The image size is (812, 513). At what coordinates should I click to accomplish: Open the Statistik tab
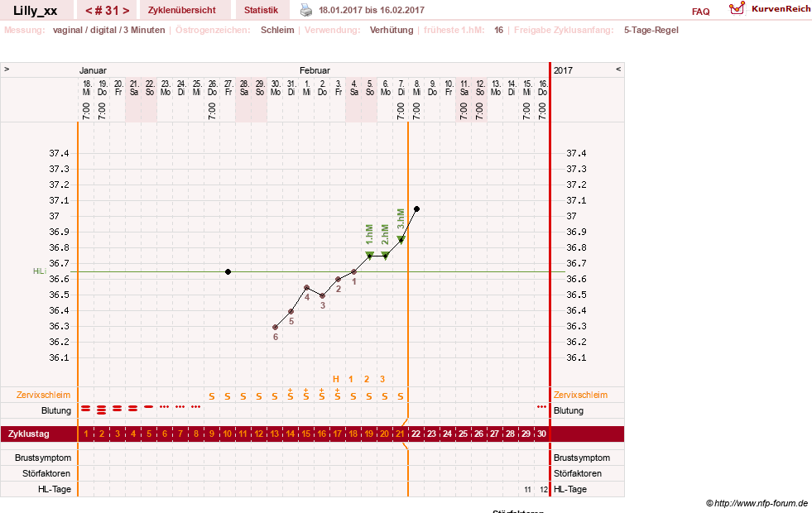tap(261, 11)
